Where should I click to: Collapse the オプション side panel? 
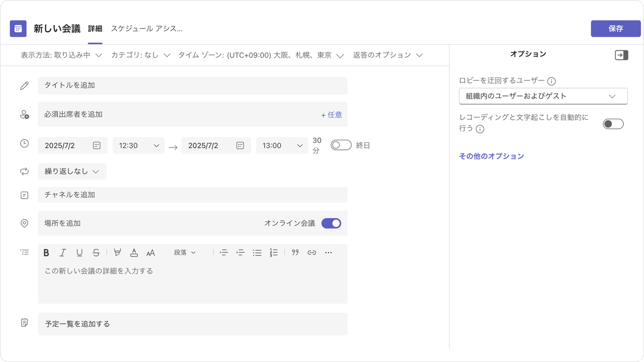click(622, 55)
